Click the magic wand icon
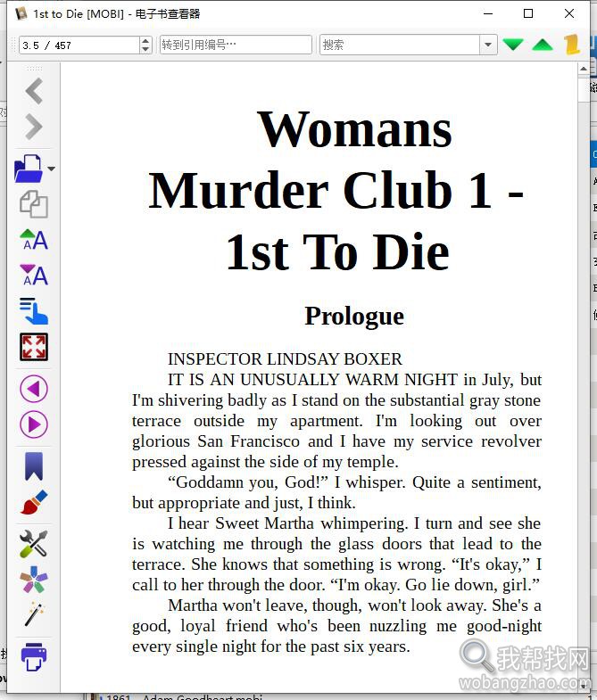597x700 pixels. [34, 614]
